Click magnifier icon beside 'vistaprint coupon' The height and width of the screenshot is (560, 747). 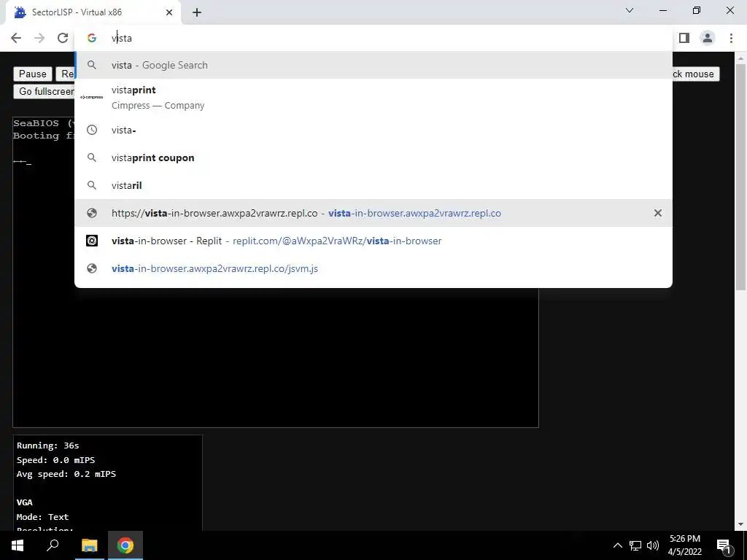click(x=92, y=157)
